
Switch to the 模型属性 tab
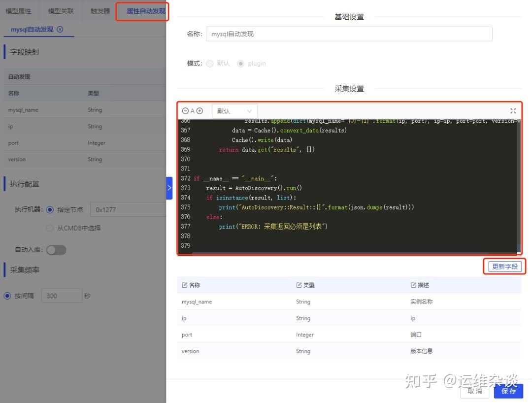[18, 10]
